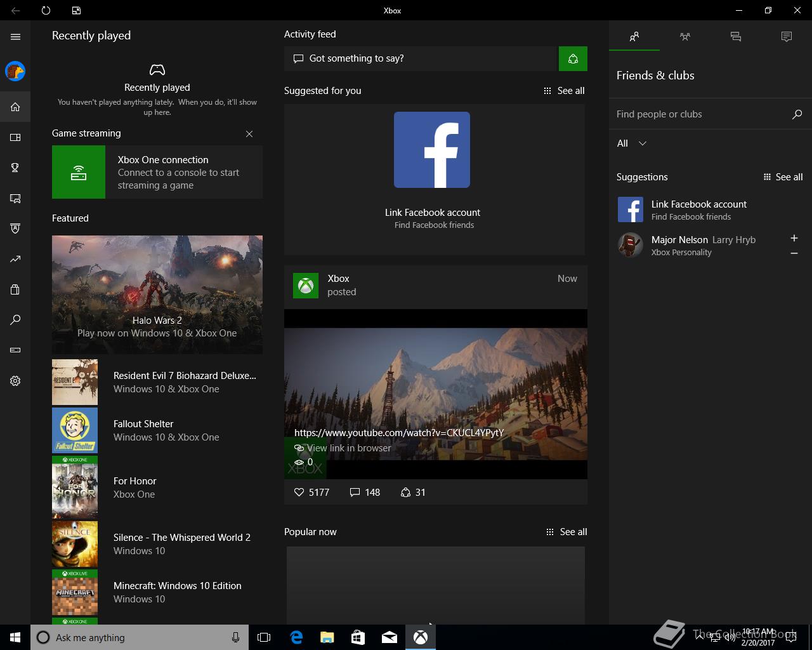Click See all for Suggested for you

(565, 91)
